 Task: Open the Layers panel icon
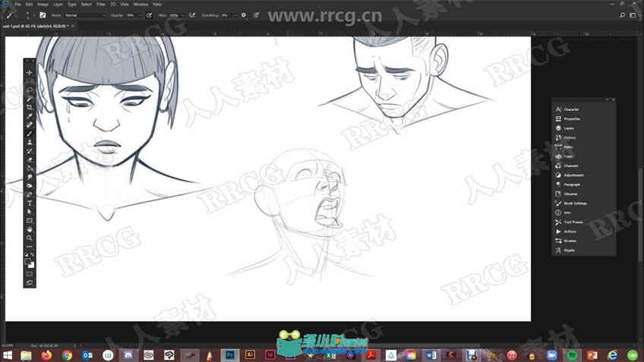pyautogui.click(x=558, y=128)
